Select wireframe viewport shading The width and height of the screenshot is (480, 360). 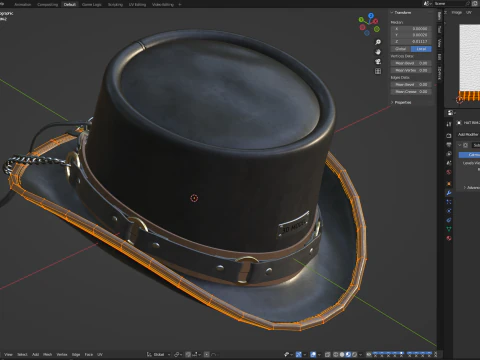point(336,354)
